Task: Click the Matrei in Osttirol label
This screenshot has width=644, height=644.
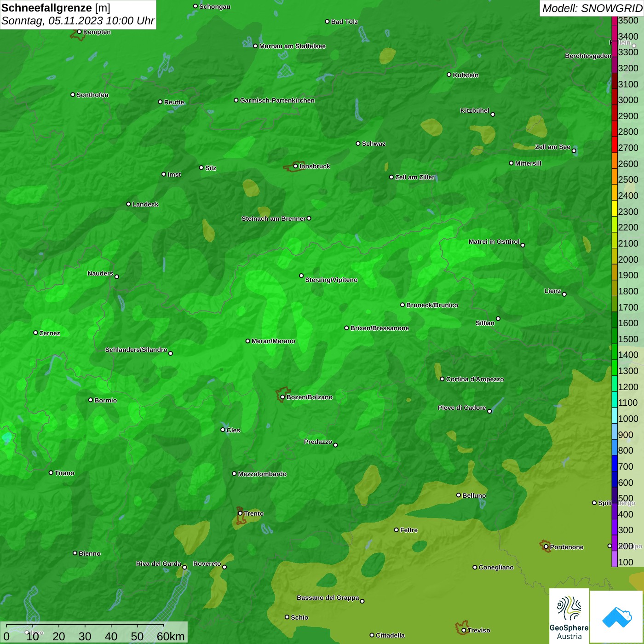Action: pos(494,241)
